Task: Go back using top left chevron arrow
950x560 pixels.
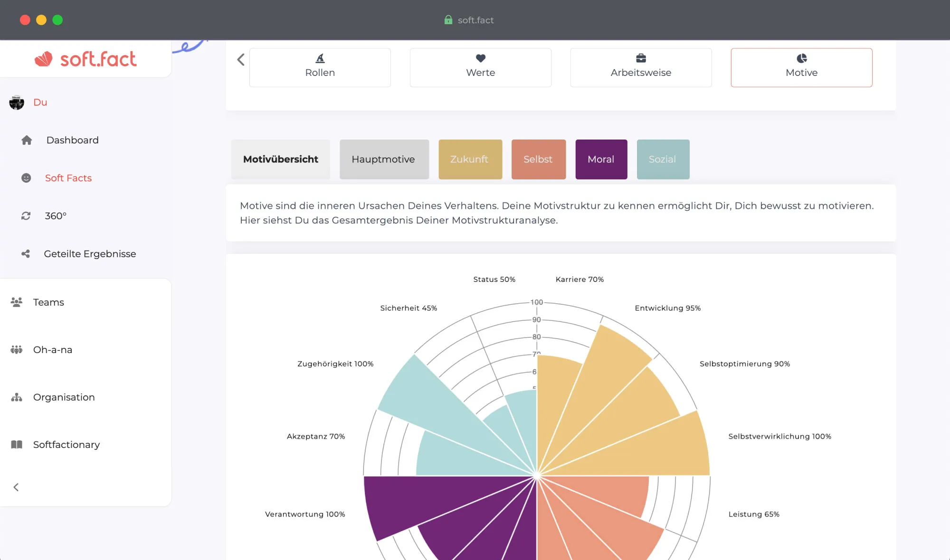Action: (x=241, y=60)
